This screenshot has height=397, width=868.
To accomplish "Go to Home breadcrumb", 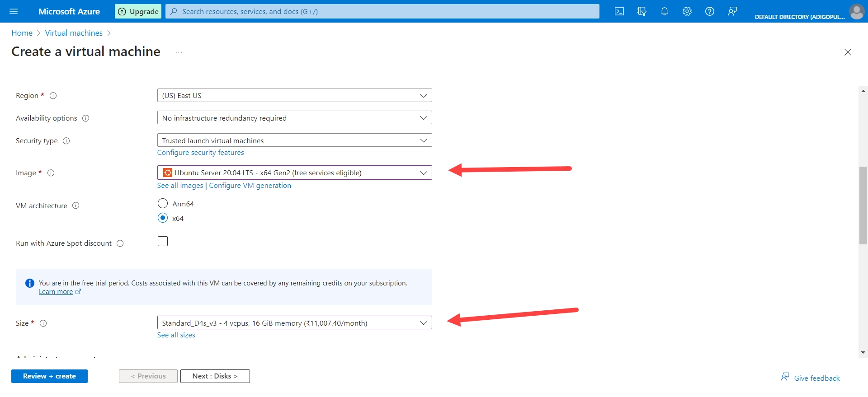I will click(22, 33).
